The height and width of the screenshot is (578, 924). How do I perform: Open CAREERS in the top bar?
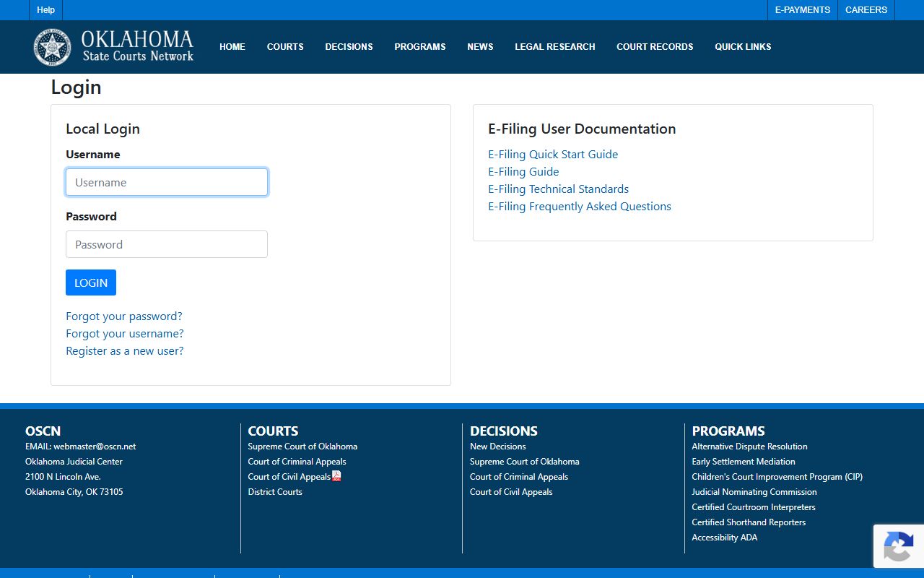pyautogui.click(x=866, y=10)
